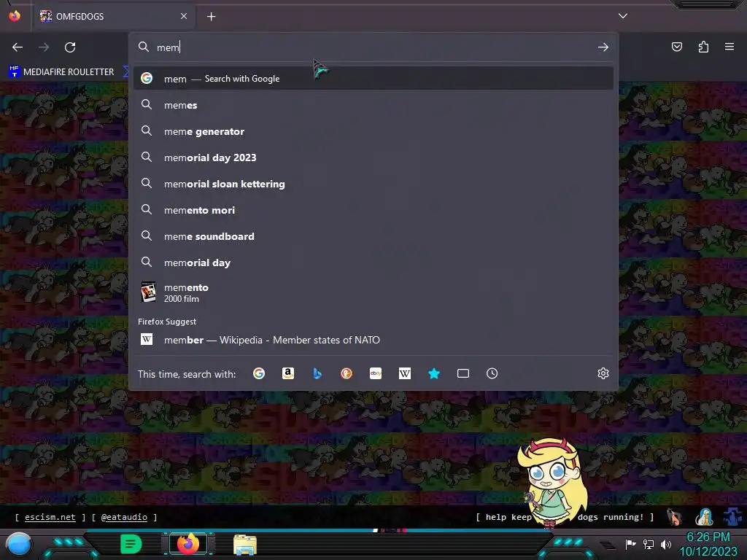Search open tabs using the tab icon
This screenshot has width=747, height=560.
pos(463,373)
